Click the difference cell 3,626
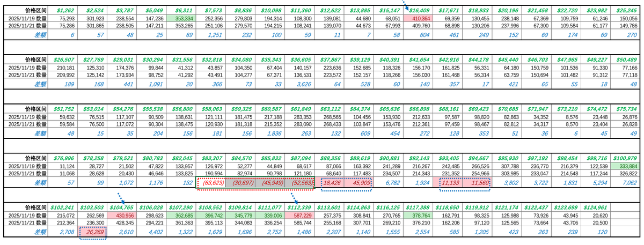The image size is (644, 245). point(299,84)
